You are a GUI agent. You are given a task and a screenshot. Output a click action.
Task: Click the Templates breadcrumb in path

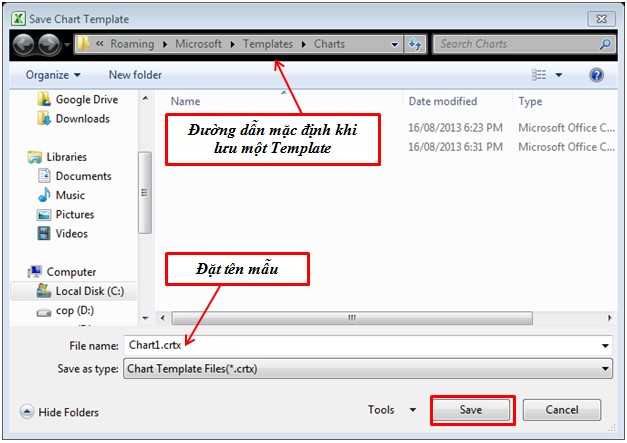(x=268, y=45)
